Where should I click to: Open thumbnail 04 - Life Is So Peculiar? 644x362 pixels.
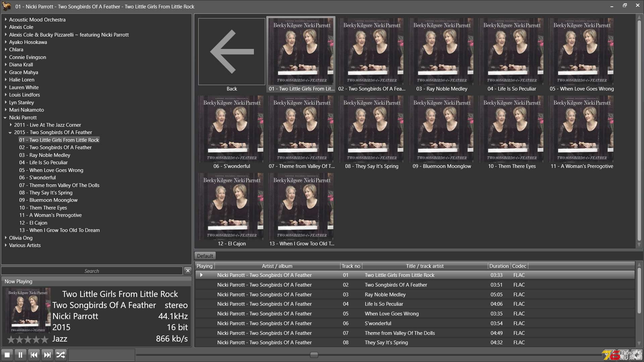(512, 55)
